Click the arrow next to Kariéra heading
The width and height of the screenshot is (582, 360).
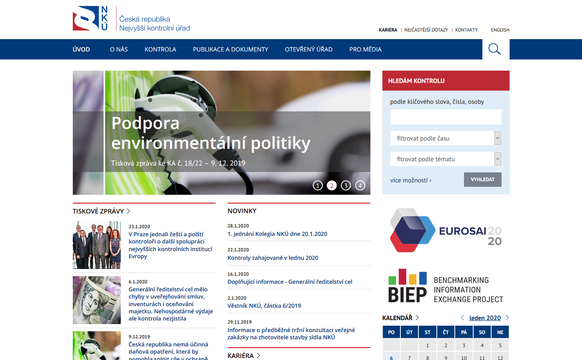(x=258, y=356)
